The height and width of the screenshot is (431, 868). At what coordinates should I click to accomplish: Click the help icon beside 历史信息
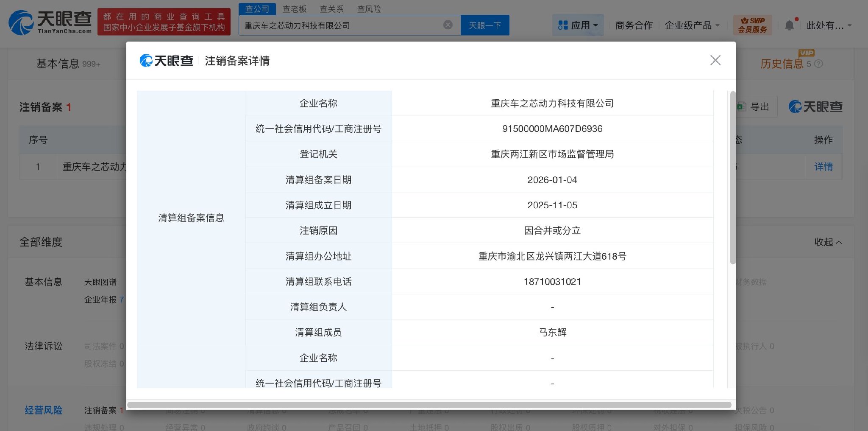pos(819,64)
